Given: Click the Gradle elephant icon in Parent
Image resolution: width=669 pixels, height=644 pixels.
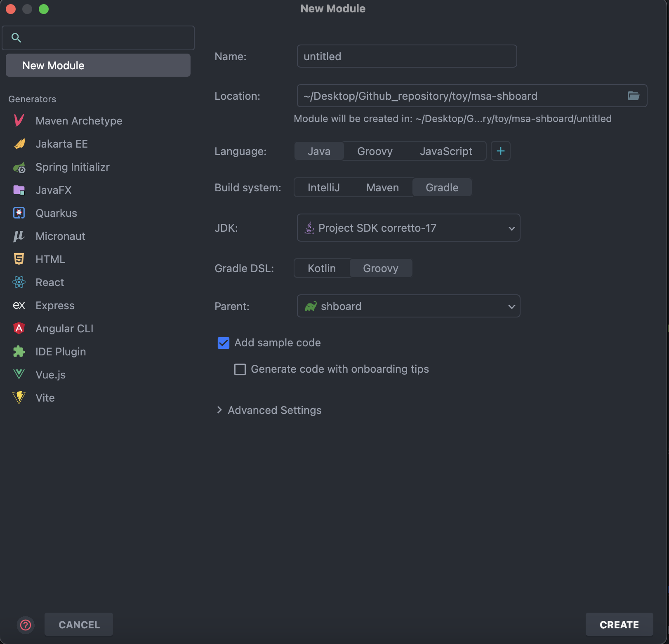Looking at the screenshot, I should (311, 306).
